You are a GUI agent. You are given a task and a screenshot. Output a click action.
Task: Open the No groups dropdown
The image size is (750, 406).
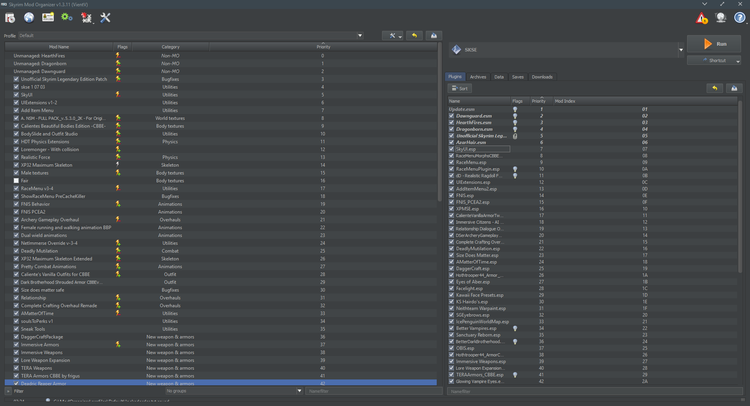(x=234, y=391)
